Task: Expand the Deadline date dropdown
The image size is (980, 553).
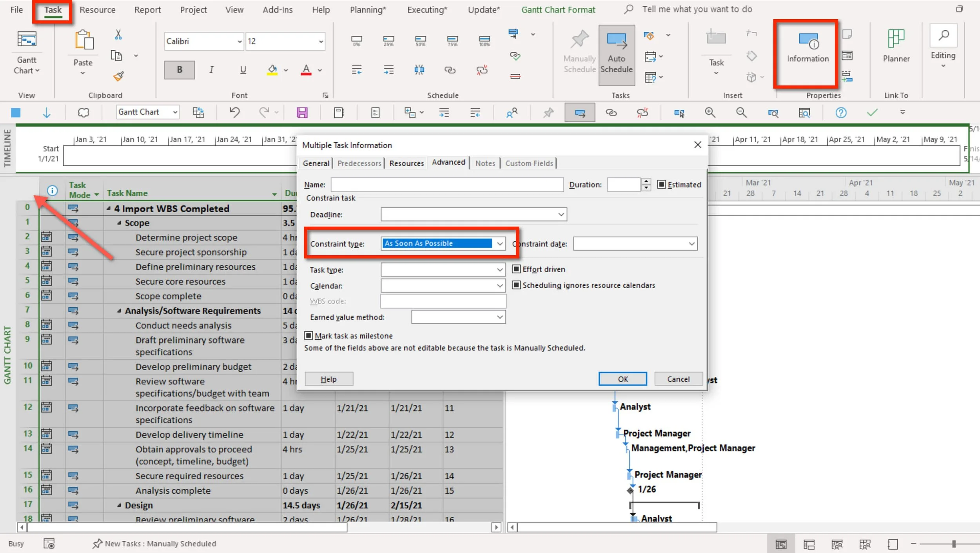Action: (561, 215)
